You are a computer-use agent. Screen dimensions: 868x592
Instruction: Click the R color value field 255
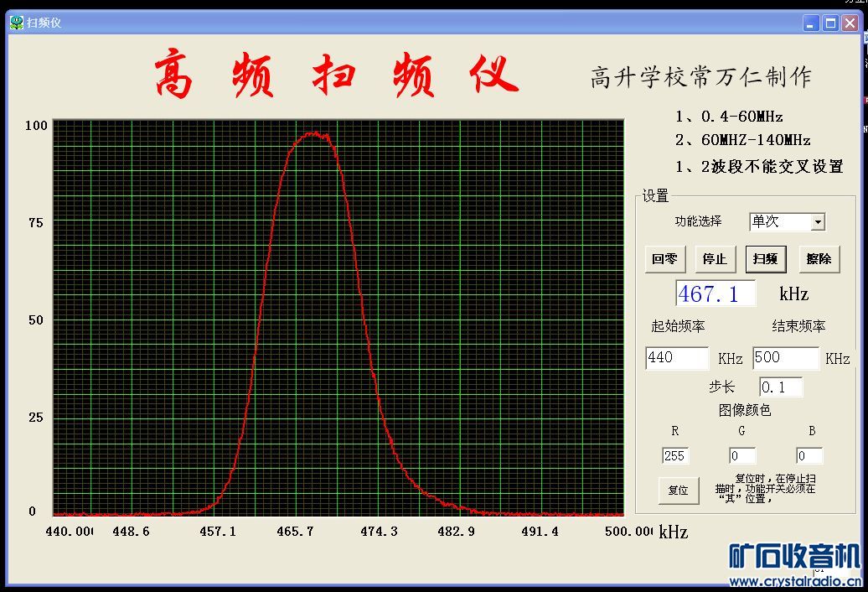click(675, 456)
